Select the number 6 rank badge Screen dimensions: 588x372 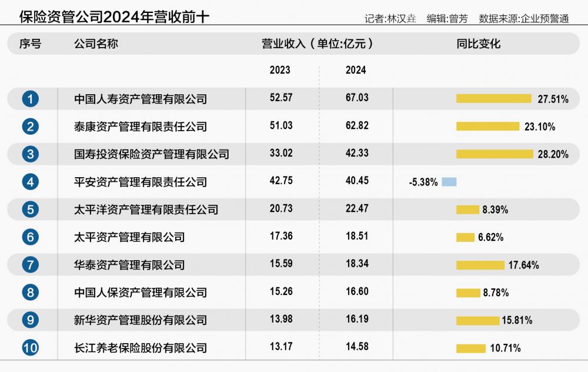point(31,237)
